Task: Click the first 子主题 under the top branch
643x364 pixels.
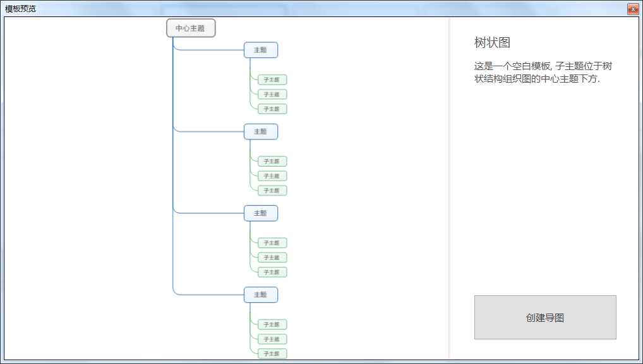Action: 272,79
